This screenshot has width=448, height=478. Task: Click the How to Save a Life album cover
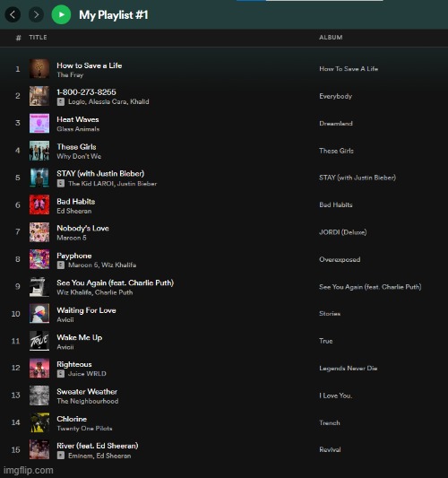[x=39, y=69]
